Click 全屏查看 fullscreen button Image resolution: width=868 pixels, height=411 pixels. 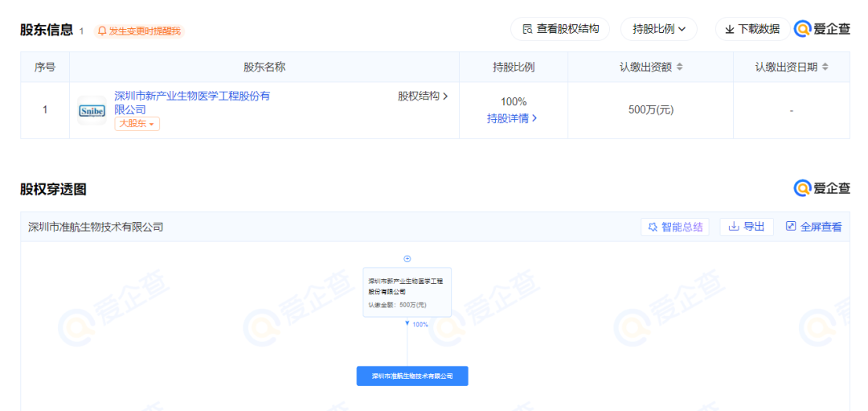(x=813, y=227)
